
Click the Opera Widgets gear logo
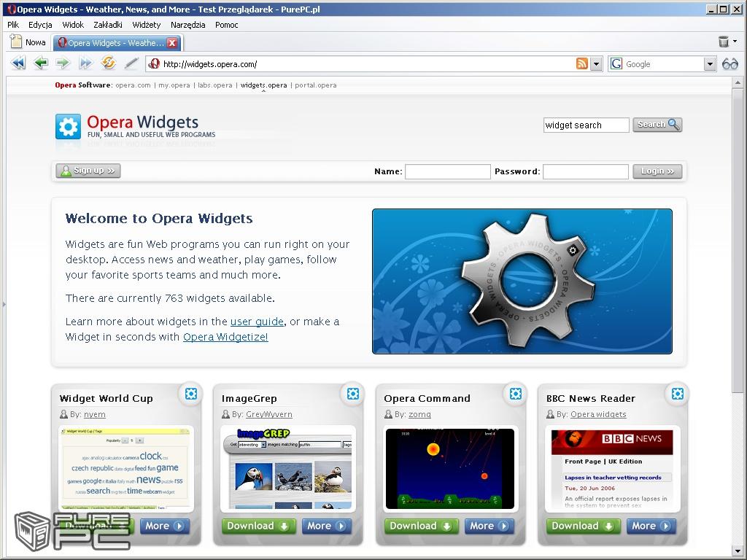click(68, 126)
